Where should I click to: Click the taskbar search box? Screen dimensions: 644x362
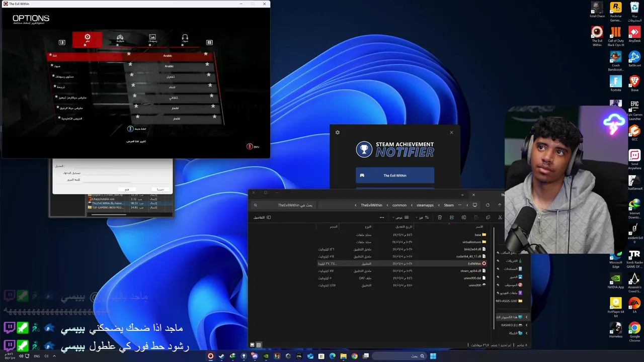pyautogui.click(x=399, y=356)
